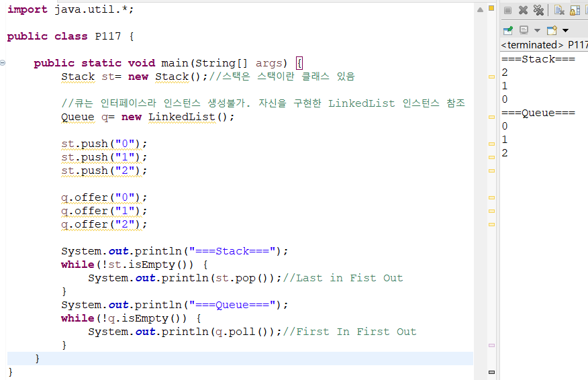Click the "===Queue===" string literal in code
This screenshot has height=380, width=588.
(x=232, y=305)
